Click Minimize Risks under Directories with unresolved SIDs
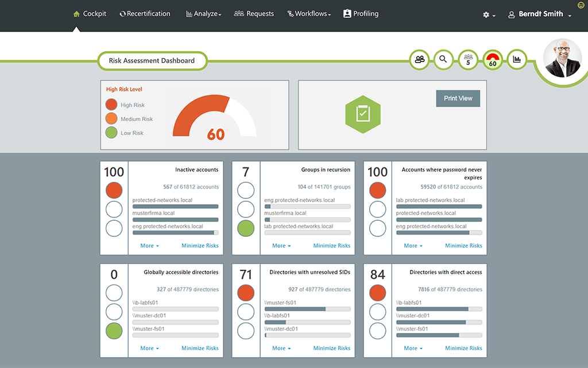Screen dimensions: 588x368 (x=331, y=348)
